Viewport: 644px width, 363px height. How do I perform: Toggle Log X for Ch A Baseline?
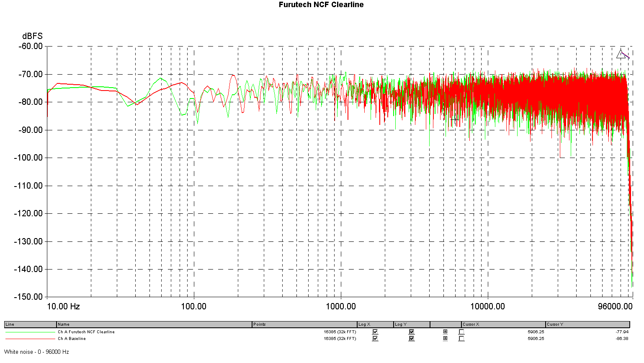(375, 338)
